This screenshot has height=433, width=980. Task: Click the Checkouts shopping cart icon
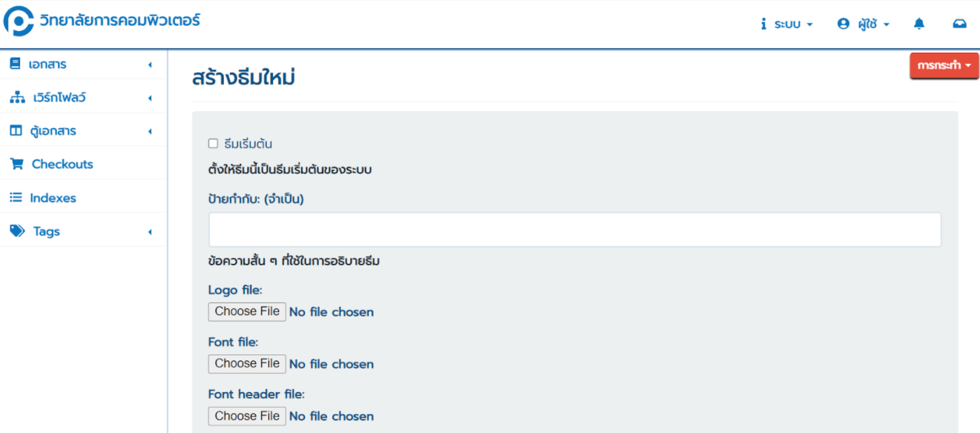16,165
